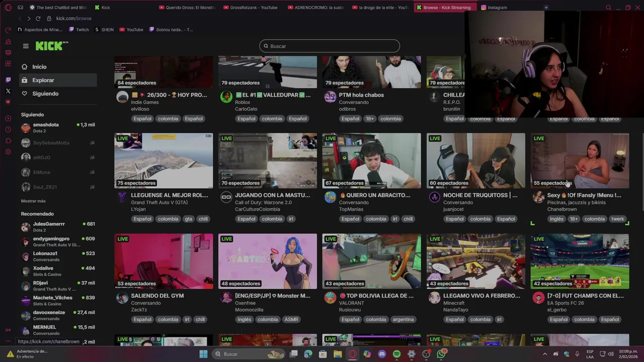Go forward in browser history
The height and width of the screenshot is (362, 644).
point(29,19)
